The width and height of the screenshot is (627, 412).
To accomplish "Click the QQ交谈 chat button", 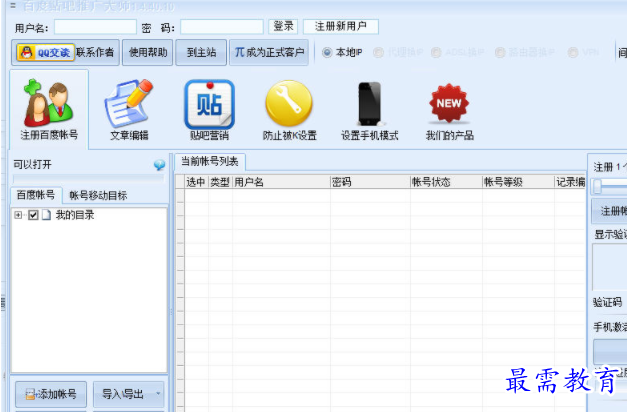I will coord(46,52).
